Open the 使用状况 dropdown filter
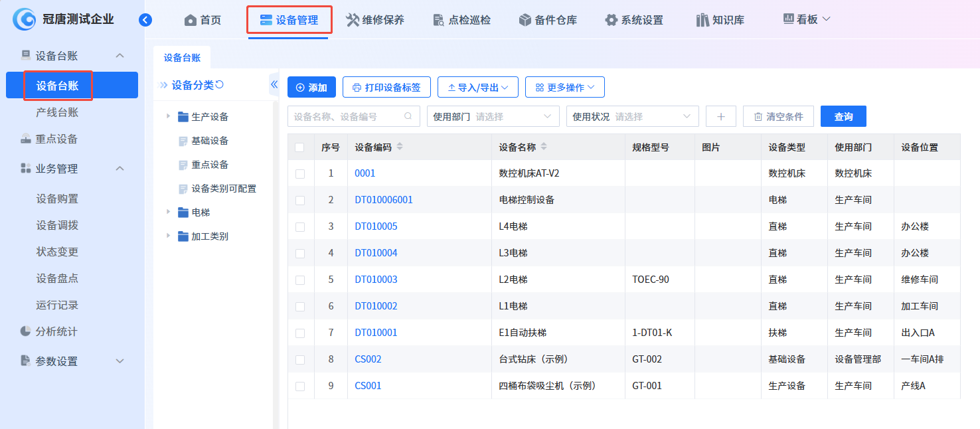Screen dimensions: 980x429 coord(632,117)
